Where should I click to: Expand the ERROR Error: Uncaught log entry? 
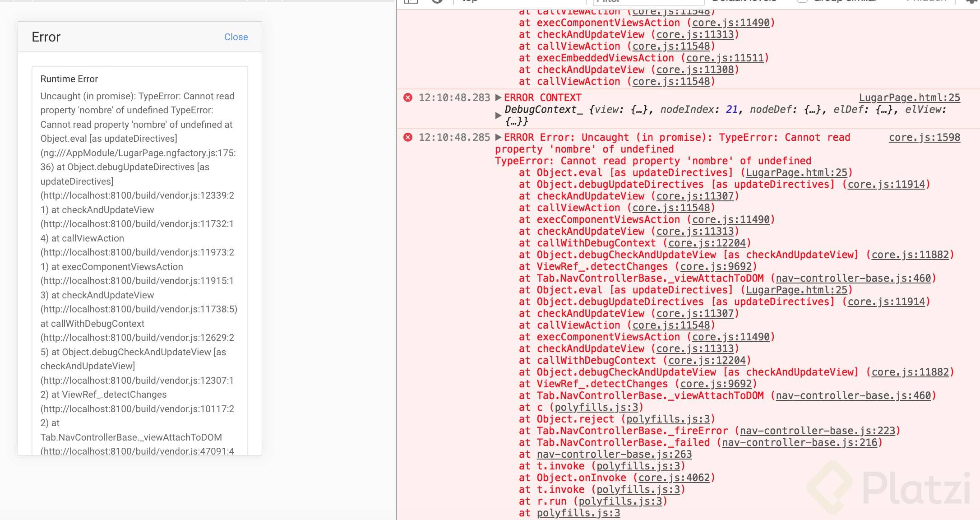(498, 137)
